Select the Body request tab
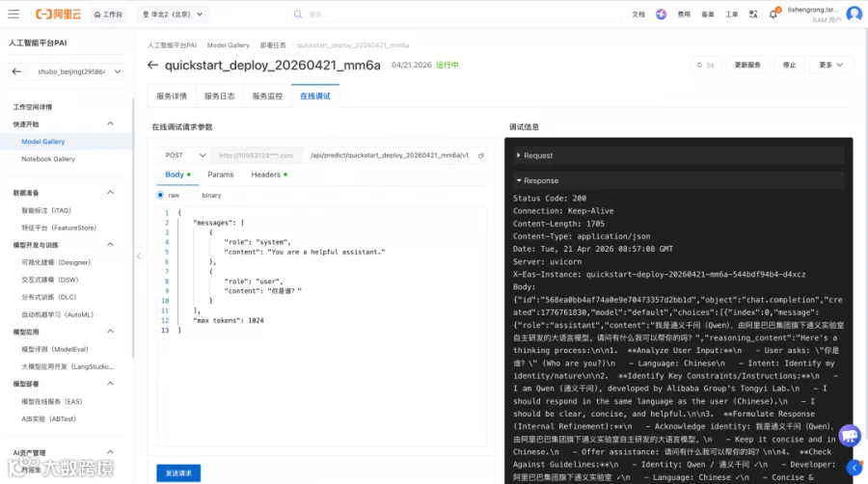 click(x=177, y=175)
